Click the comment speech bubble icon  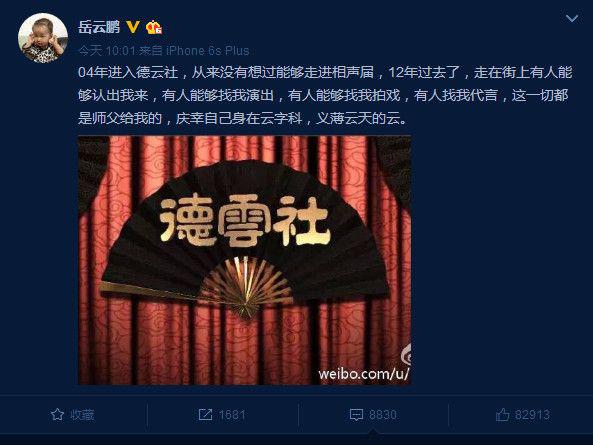tap(356, 415)
